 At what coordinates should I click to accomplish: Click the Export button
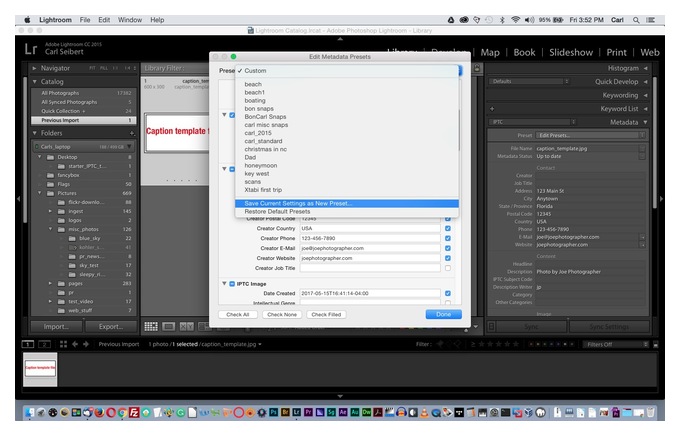(111, 327)
